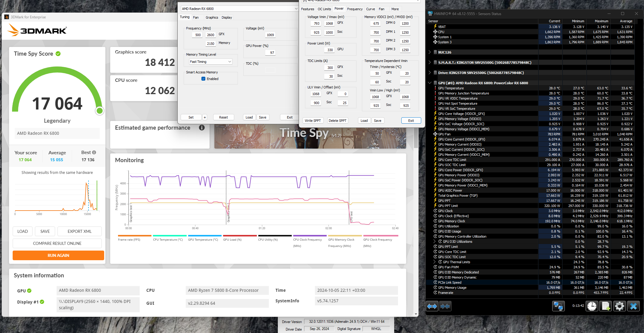Click Estimated game performance info icon
644x333 pixels.
click(x=202, y=128)
